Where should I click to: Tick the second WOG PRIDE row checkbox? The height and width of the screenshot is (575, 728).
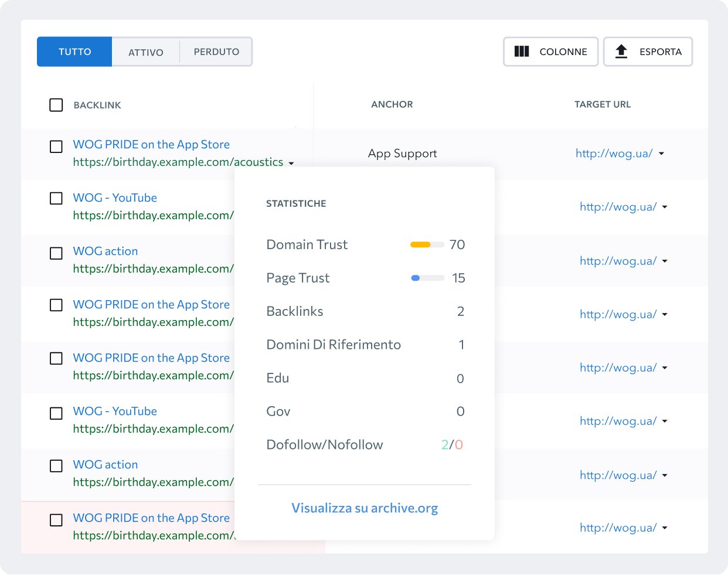(x=56, y=305)
